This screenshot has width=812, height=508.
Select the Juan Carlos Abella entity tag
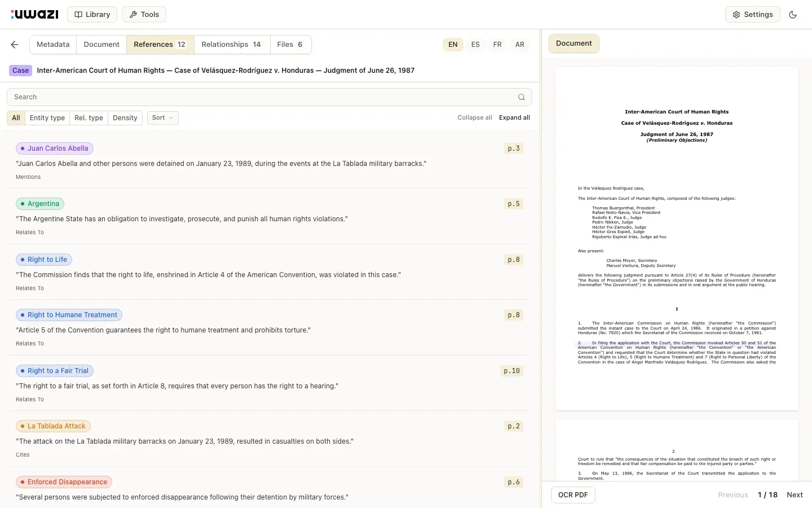coord(55,148)
